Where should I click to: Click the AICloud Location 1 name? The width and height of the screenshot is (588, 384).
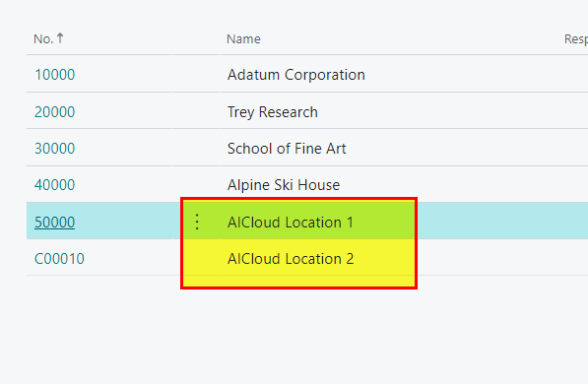pyautogui.click(x=291, y=223)
